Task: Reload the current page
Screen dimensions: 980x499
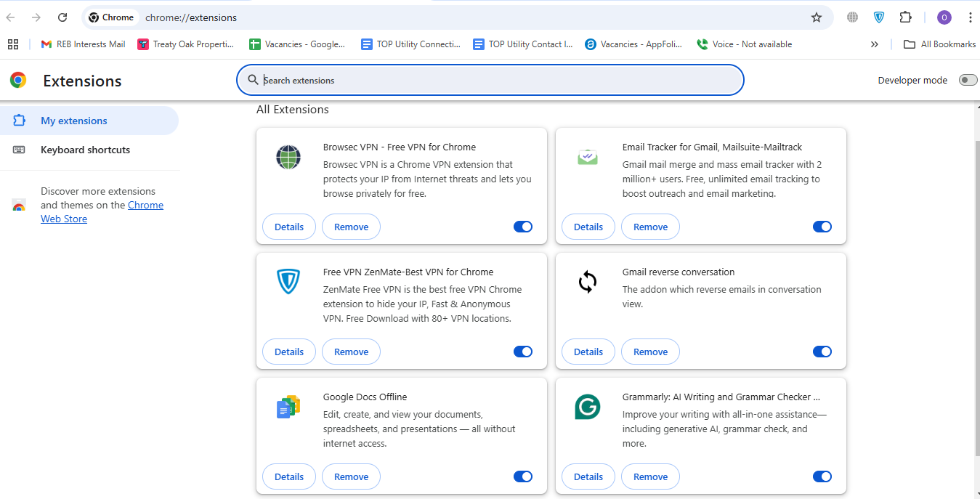Action: 62,17
